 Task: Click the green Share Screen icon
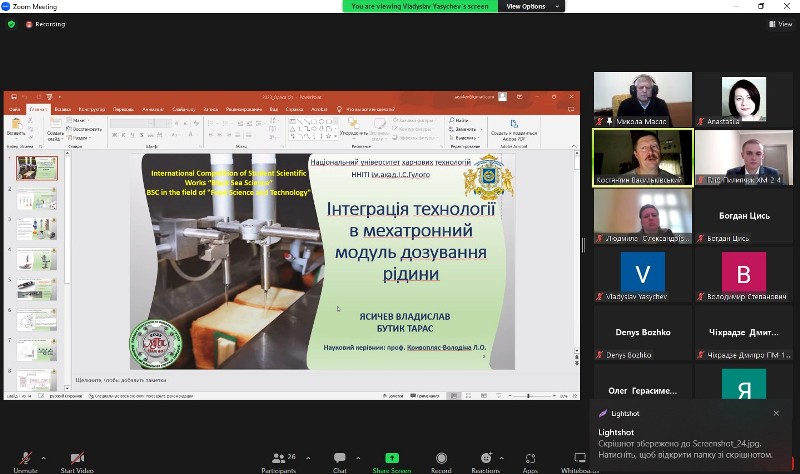[392, 459]
